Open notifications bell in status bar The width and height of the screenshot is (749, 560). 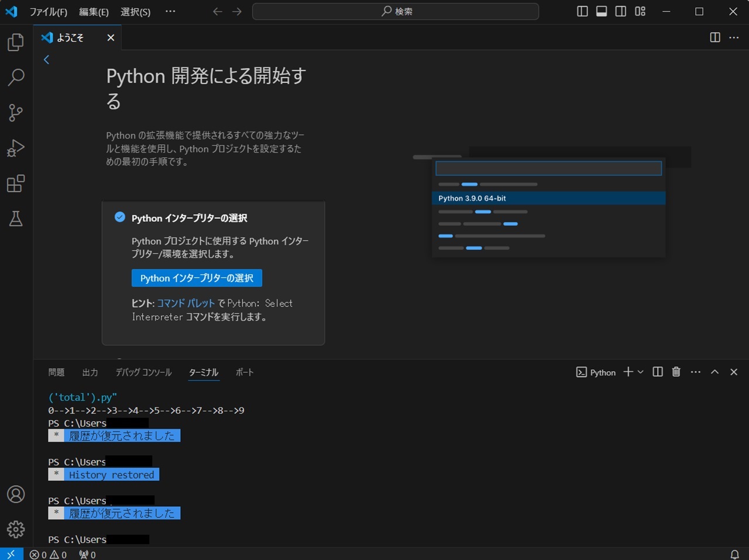click(x=734, y=554)
